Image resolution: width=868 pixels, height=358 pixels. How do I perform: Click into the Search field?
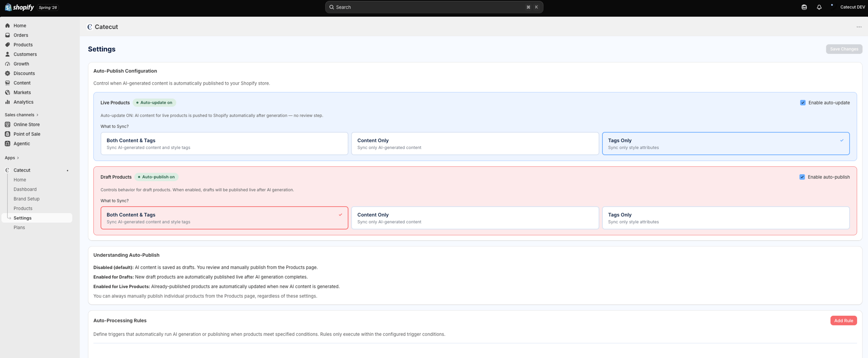[434, 7]
